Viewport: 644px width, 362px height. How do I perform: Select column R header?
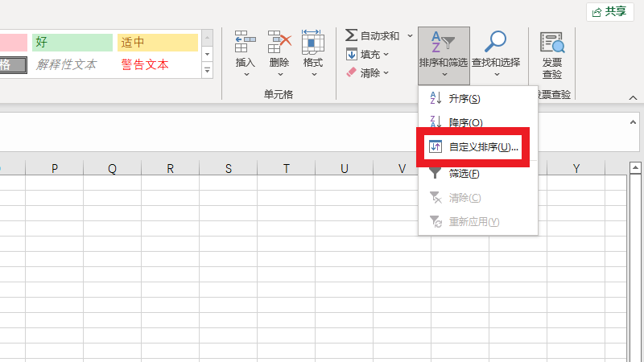click(170, 168)
